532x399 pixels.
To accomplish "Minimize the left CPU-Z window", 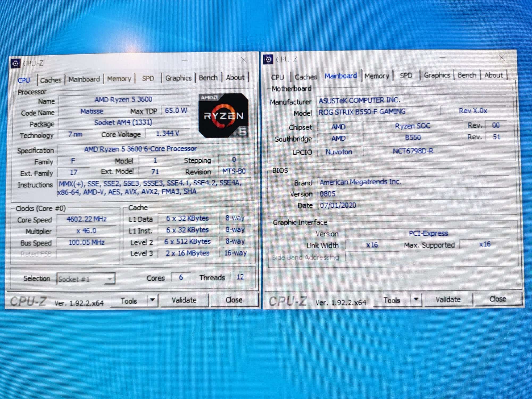I will pyautogui.click(x=185, y=61).
